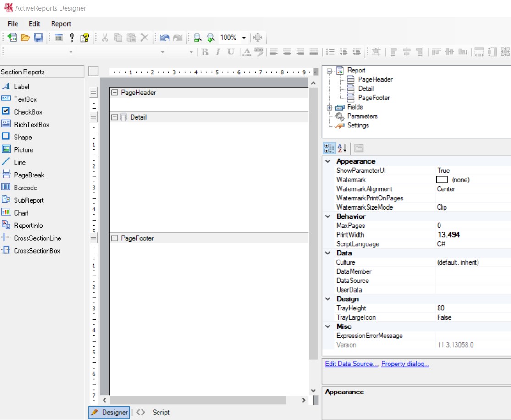511x420 pixels.
Task: Click the horizontal scrollbar right arrow
Action: coord(304,400)
